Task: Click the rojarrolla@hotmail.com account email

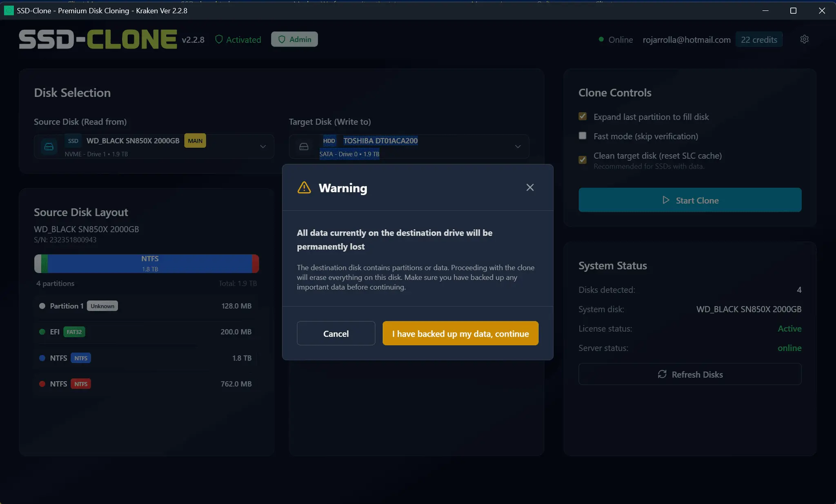Action: point(687,40)
